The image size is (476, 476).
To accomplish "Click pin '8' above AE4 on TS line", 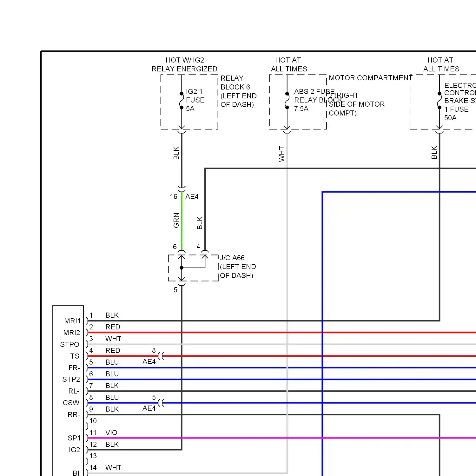I will pyautogui.click(x=154, y=351).
